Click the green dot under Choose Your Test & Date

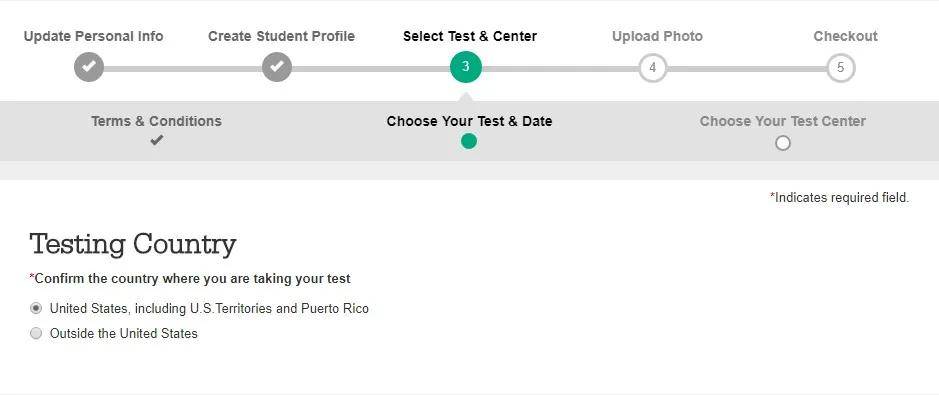click(469, 141)
